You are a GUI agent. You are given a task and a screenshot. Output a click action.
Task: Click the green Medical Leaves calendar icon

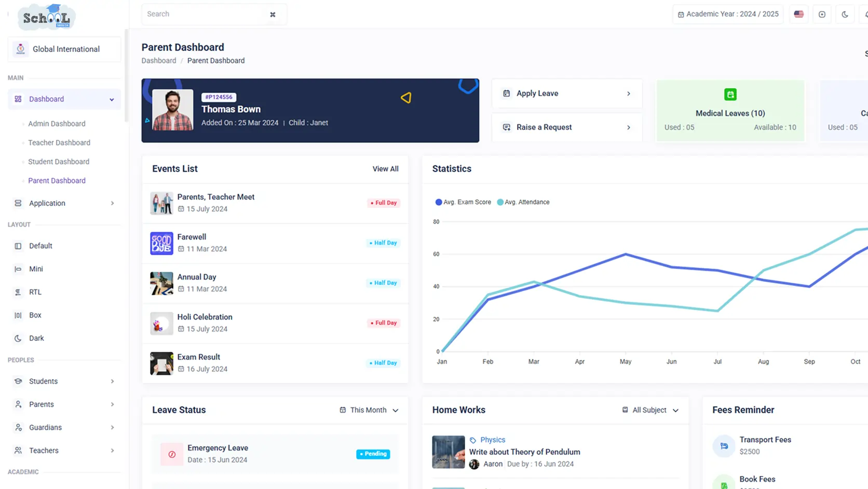pos(730,95)
